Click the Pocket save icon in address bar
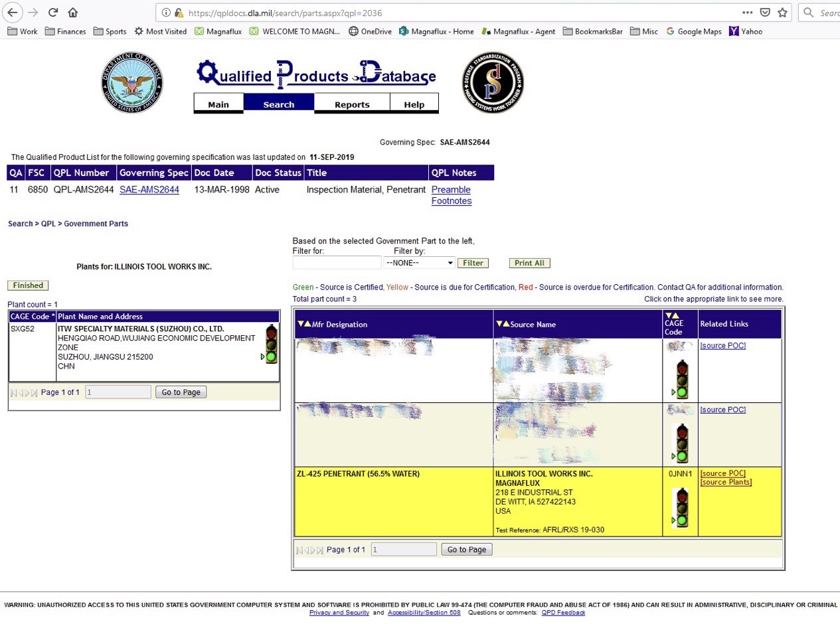 [765, 13]
